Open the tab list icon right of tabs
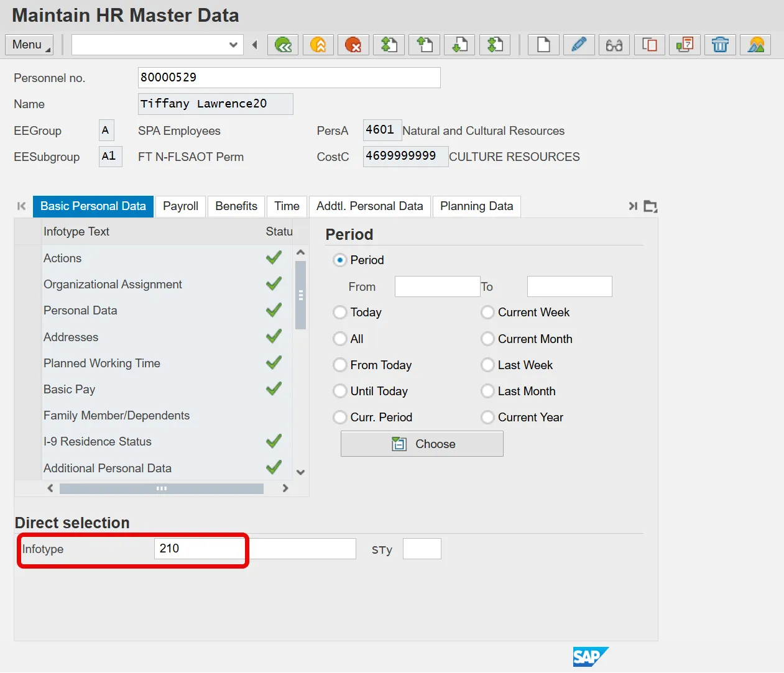784x673 pixels. (x=650, y=206)
